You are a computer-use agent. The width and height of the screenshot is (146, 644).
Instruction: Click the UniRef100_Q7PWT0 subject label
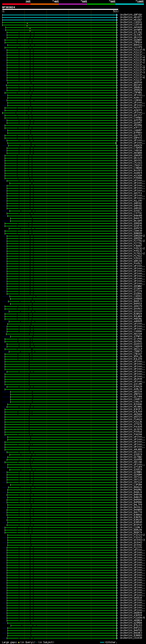coord(131,336)
